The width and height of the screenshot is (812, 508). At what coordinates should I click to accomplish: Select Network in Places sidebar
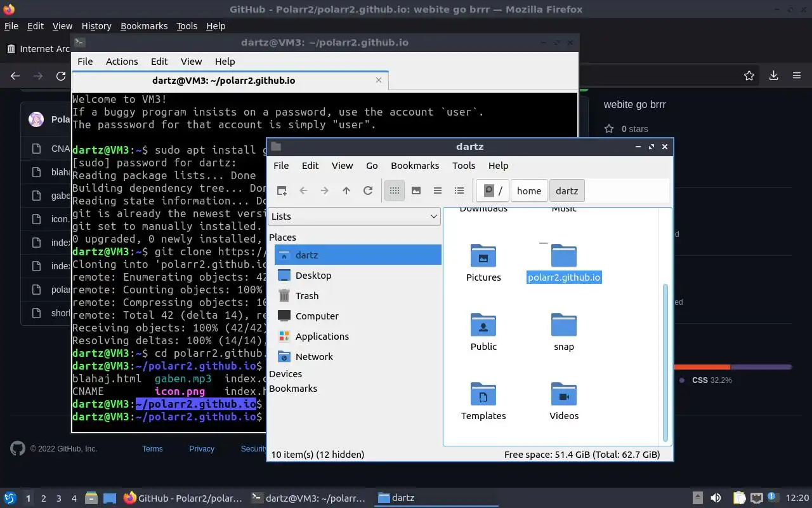click(358, 357)
